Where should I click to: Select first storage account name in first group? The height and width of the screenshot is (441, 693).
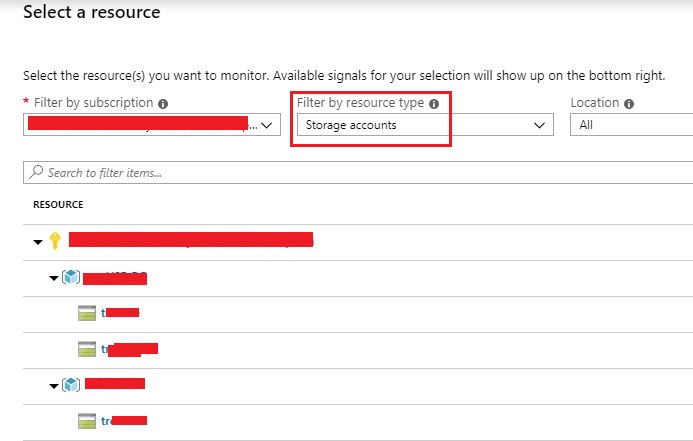pos(120,313)
